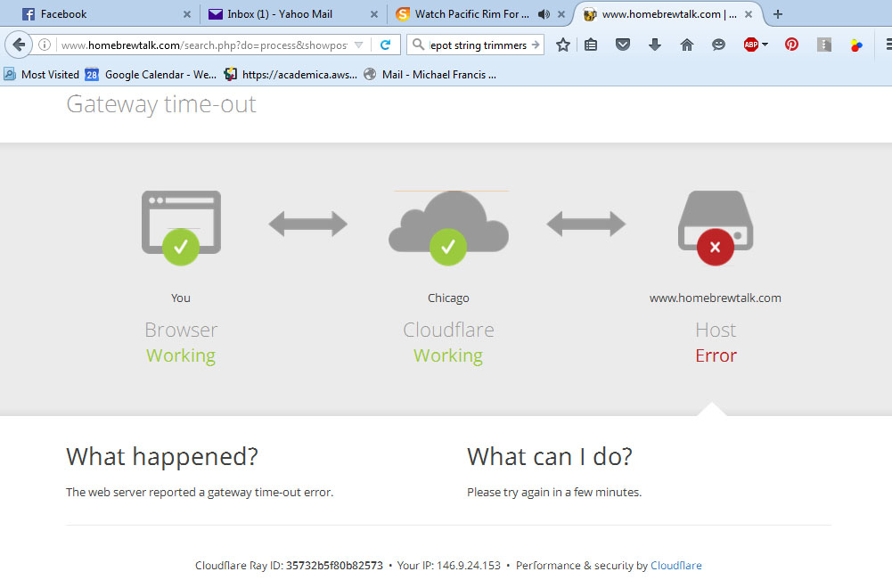This screenshot has width=892, height=588.
Task: Open a new tab with plus button
Action: click(778, 14)
